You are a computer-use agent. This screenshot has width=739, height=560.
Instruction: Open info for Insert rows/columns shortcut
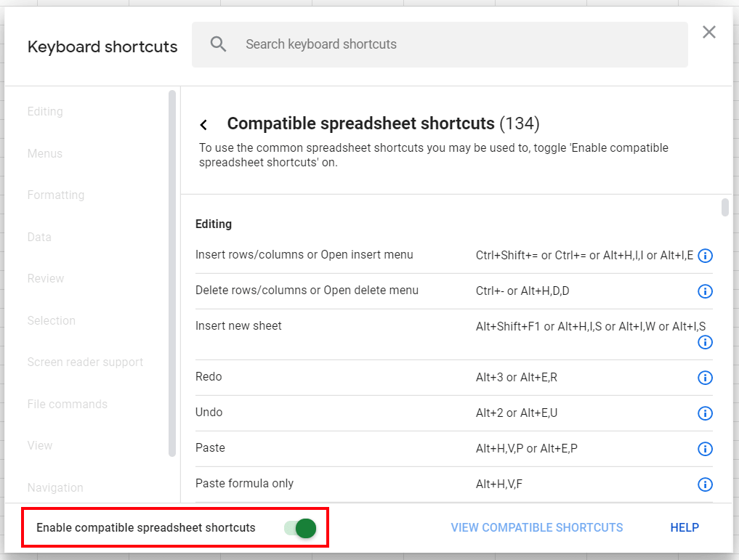pos(704,256)
